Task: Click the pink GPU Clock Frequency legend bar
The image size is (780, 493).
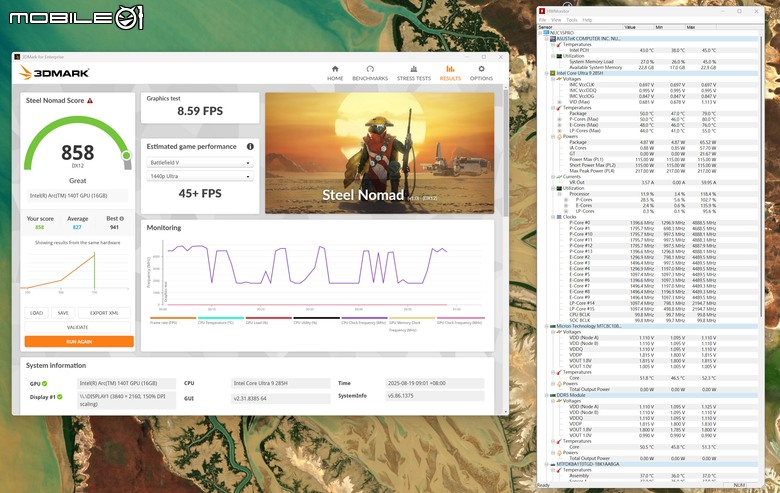Action: [460, 318]
